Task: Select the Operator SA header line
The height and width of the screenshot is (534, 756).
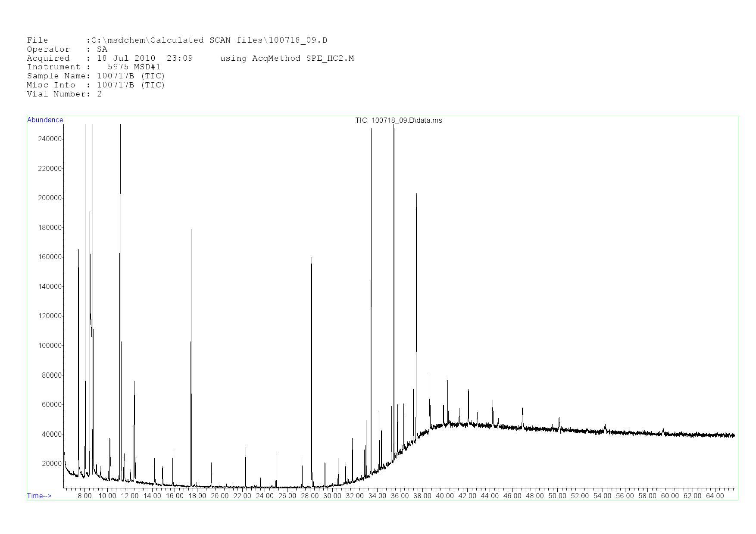Action: (67, 50)
